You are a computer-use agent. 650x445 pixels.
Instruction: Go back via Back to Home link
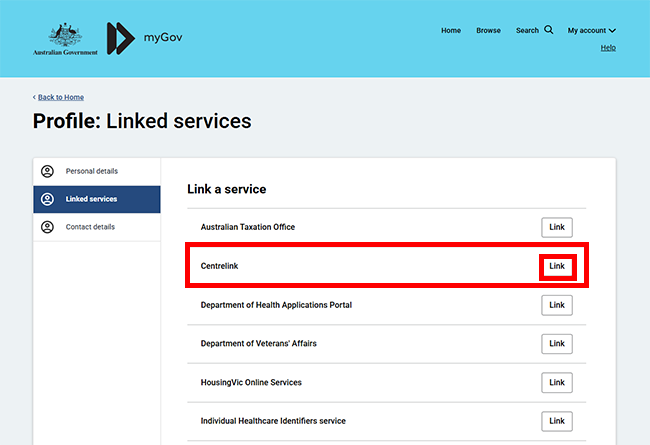[59, 97]
